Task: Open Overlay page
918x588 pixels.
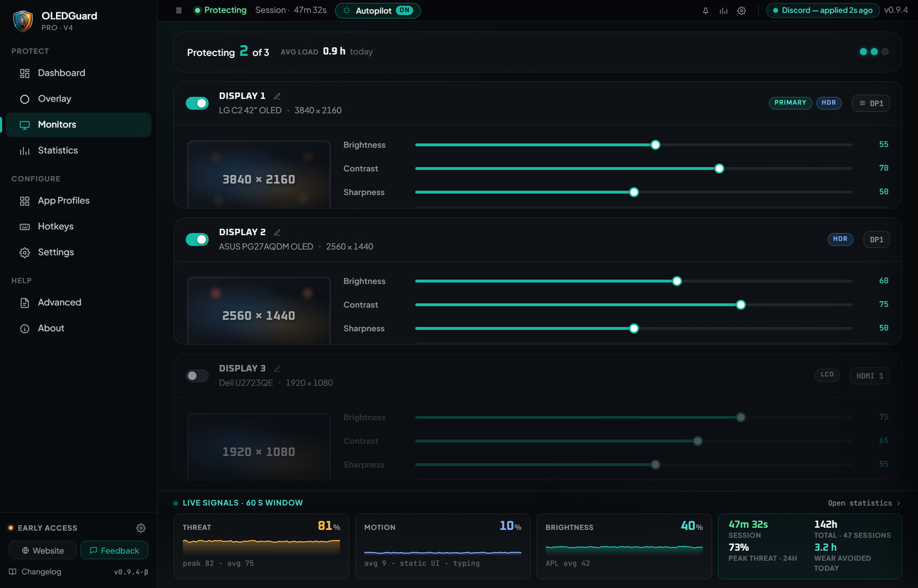Action: 78,99
